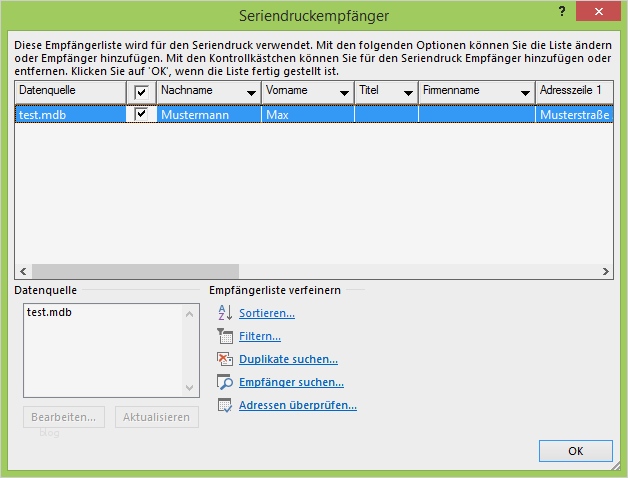
Task: Click the A-Z sort icon beside Sortieren
Action: [x=225, y=313]
